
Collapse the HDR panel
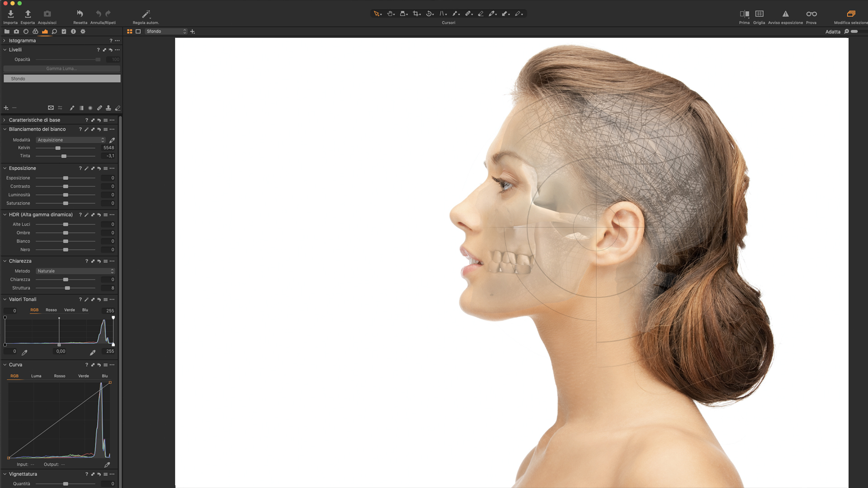[x=5, y=215]
